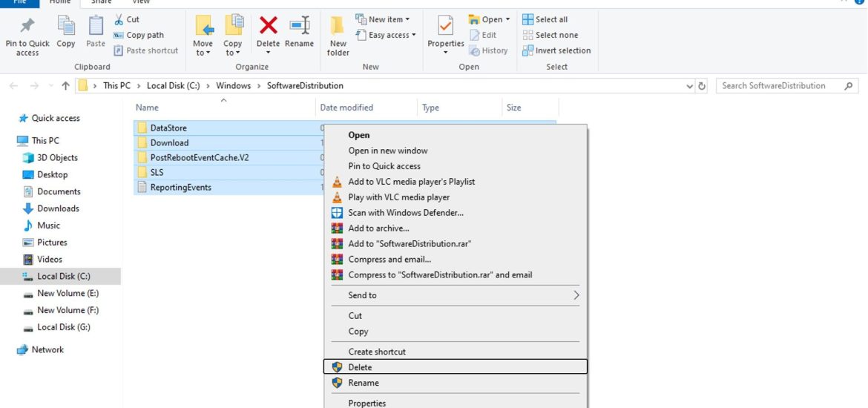Expand the address bar history dropdown
The image size is (868, 408).
click(x=689, y=86)
